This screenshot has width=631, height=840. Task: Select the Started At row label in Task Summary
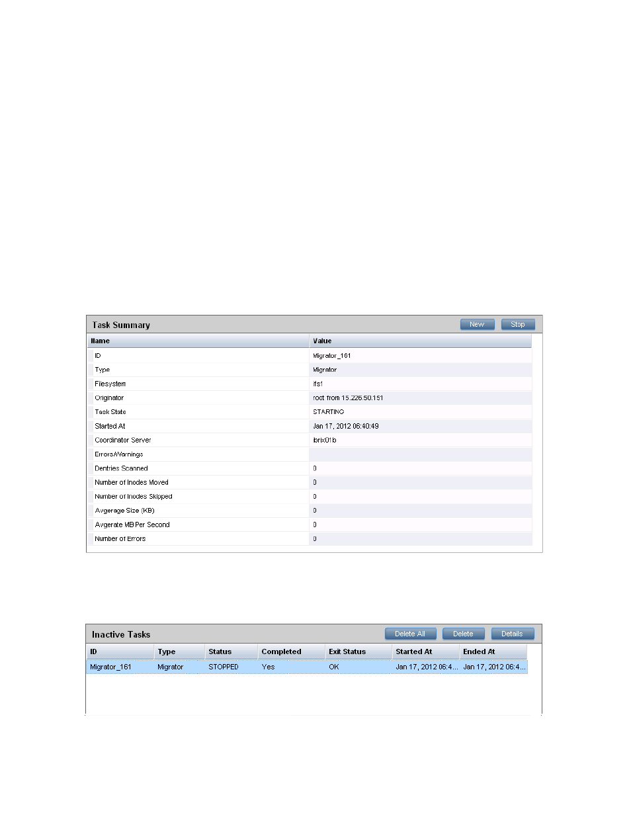point(110,426)
